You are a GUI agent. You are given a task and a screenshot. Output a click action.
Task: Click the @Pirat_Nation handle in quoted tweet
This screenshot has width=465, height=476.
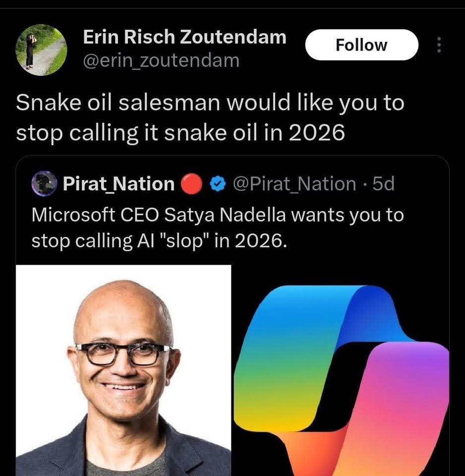pos(294,184)
